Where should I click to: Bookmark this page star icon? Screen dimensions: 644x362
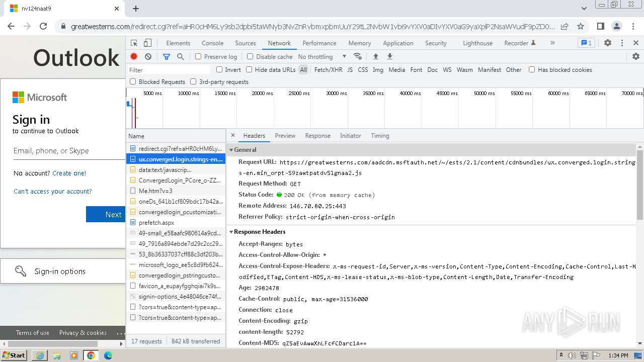[x=581, y=26]
